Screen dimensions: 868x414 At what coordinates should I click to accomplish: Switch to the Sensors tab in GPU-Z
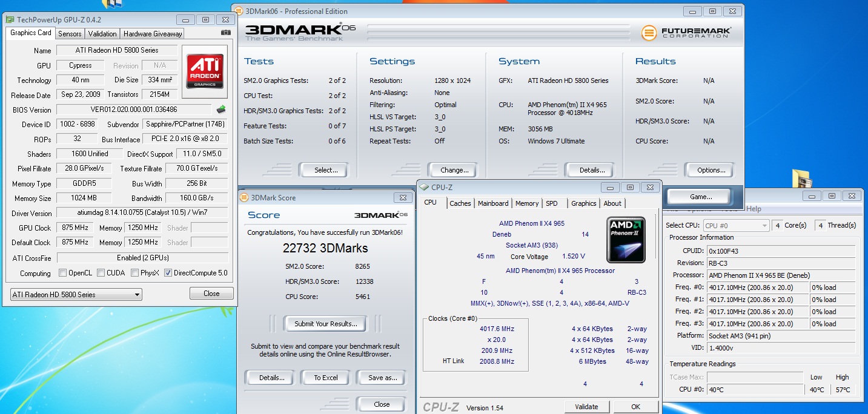[70, 34]
